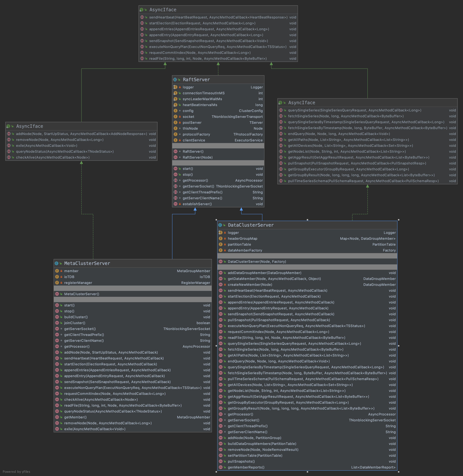The height and width of the screenshot is (476, 463).
Task: Click the field icon beside partitionTable
Action: pos(221,244)
